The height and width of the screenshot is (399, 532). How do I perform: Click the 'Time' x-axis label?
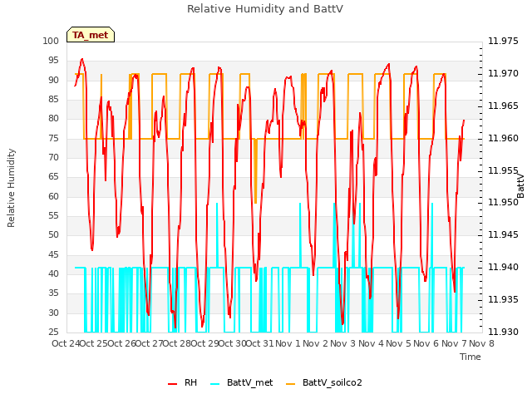[x=470, y=357]
